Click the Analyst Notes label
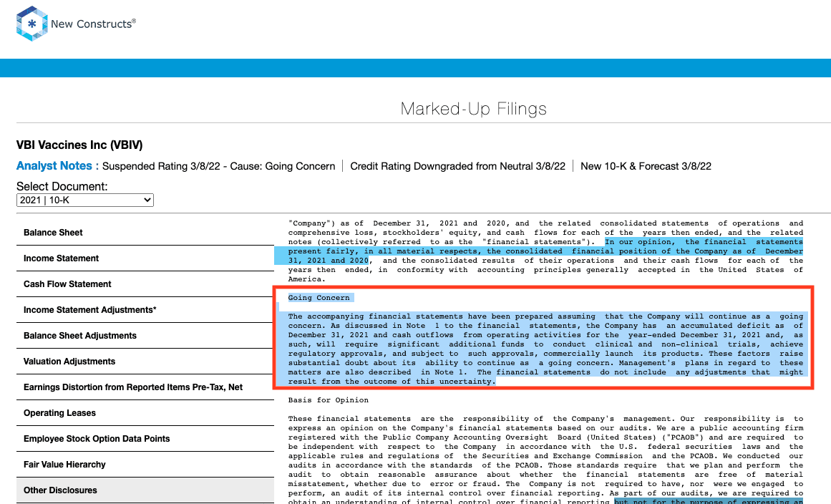This screenshot has height=504, width=831. (57, 166)
